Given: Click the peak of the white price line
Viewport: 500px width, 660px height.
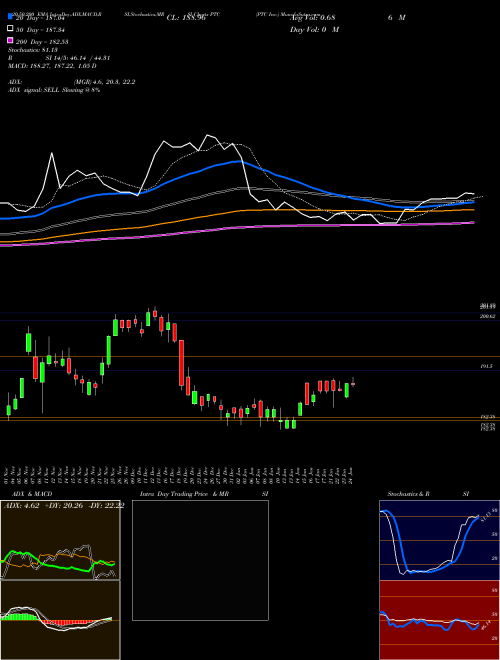Looking at the screenshot, I should [x=207, y=136].
